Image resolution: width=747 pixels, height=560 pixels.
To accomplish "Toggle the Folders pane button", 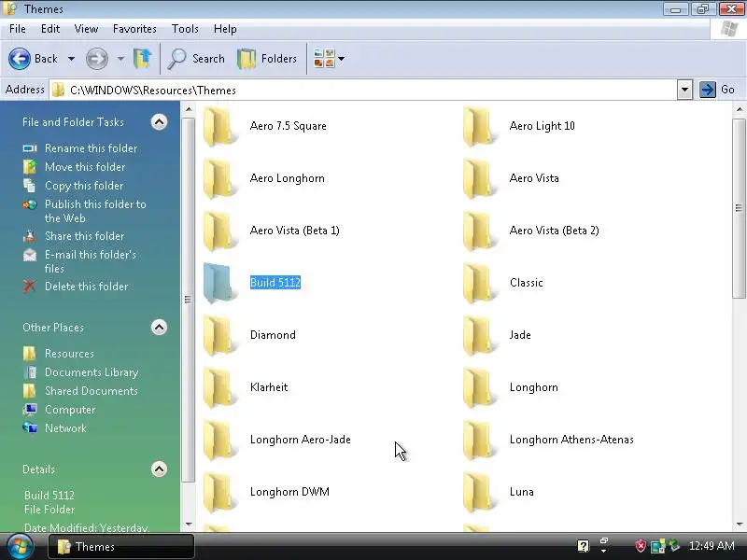I will [x=267, y=59].
